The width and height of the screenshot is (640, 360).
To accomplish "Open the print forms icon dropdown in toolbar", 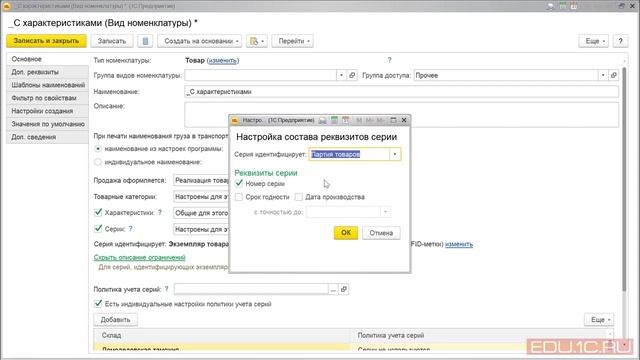I will coord(257,41).
